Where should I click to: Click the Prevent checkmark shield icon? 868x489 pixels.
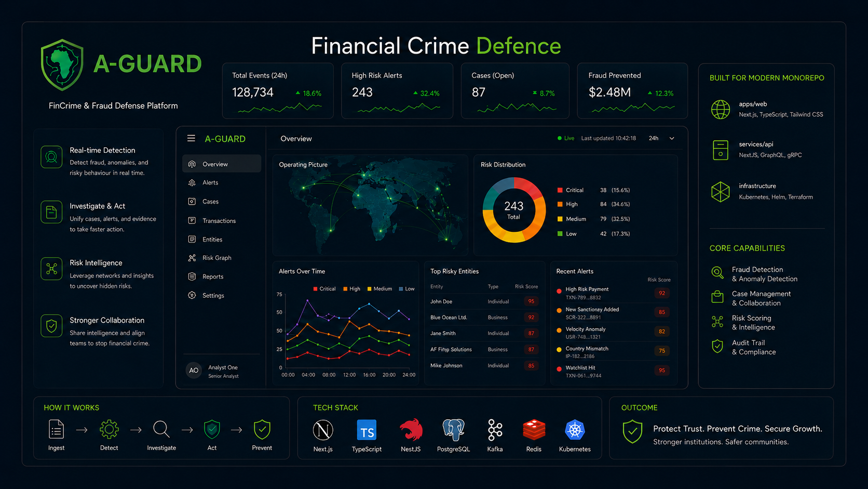[x=262, y=429]
